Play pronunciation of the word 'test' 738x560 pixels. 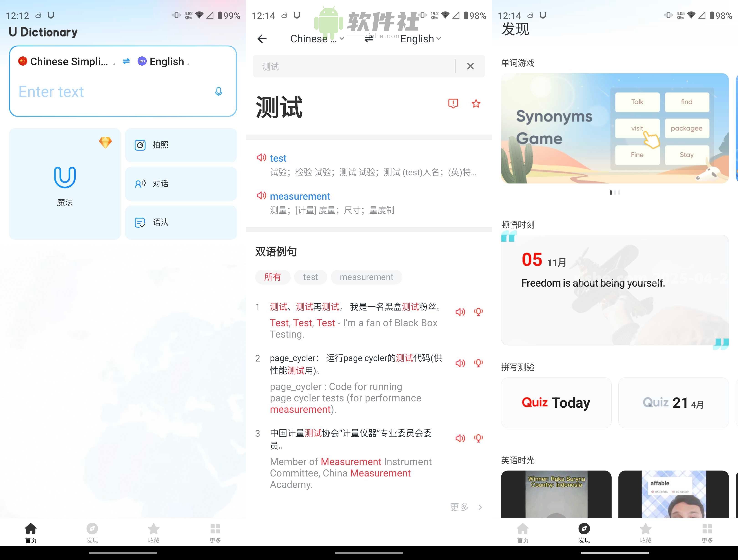(x=261, y=158)
